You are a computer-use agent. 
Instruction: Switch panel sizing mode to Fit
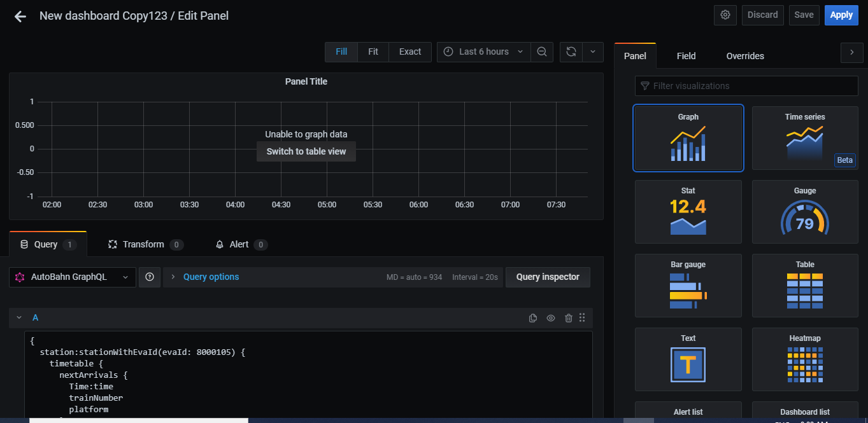coord(373,52)
